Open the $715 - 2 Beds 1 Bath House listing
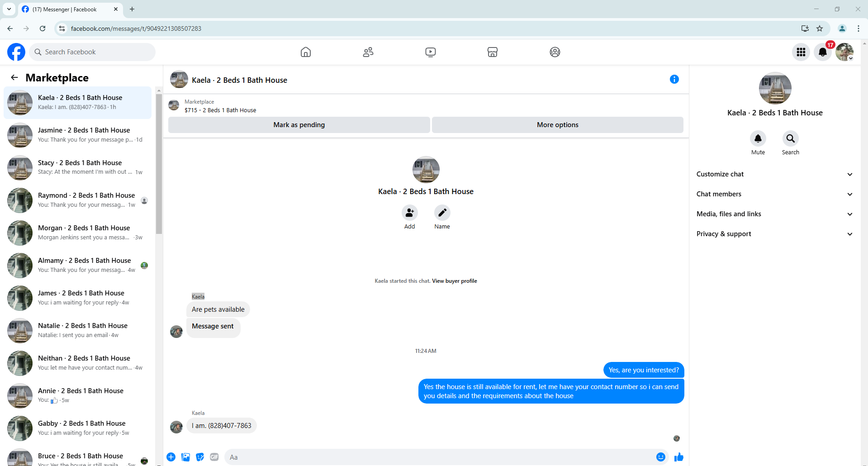 click(220, 110)
